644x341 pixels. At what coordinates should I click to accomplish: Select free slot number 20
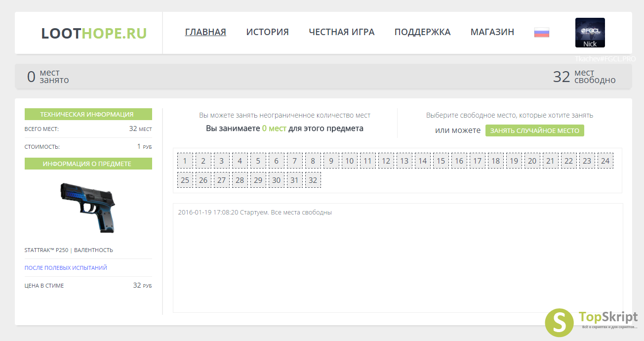point(532,161)
